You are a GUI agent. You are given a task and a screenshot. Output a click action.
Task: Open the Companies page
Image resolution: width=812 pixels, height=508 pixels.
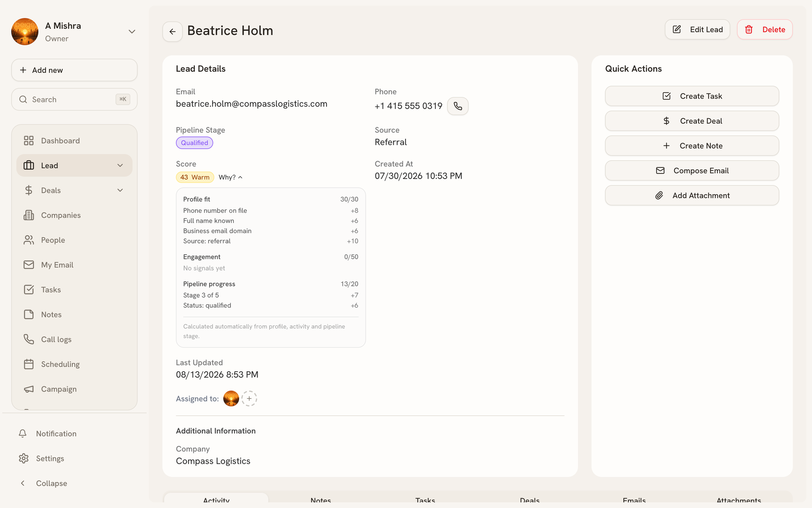click(x=74, y=215)
